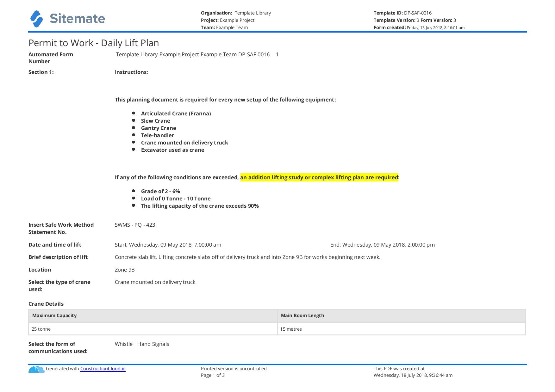Click the yellow highlighted lifting study text
The image size is (555, 392).
319,177
